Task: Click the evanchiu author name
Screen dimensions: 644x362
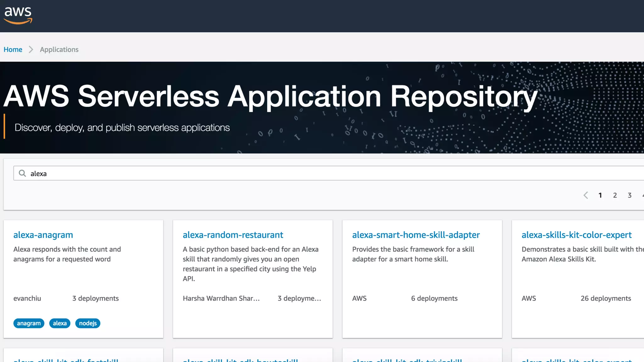Action: coord(27,298)
